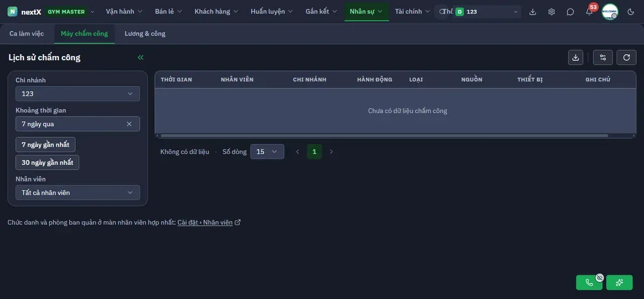Click the NHÂN VIÊN column header

(x=237, y=79)
